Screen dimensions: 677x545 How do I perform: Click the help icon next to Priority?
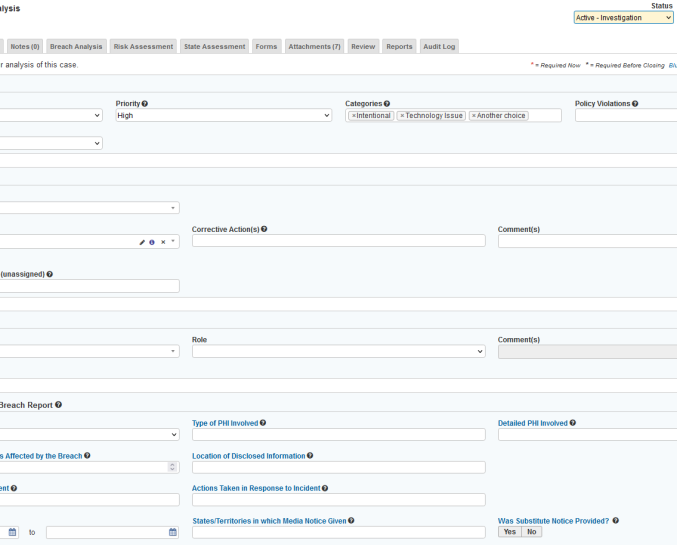[x=145, y=103]
